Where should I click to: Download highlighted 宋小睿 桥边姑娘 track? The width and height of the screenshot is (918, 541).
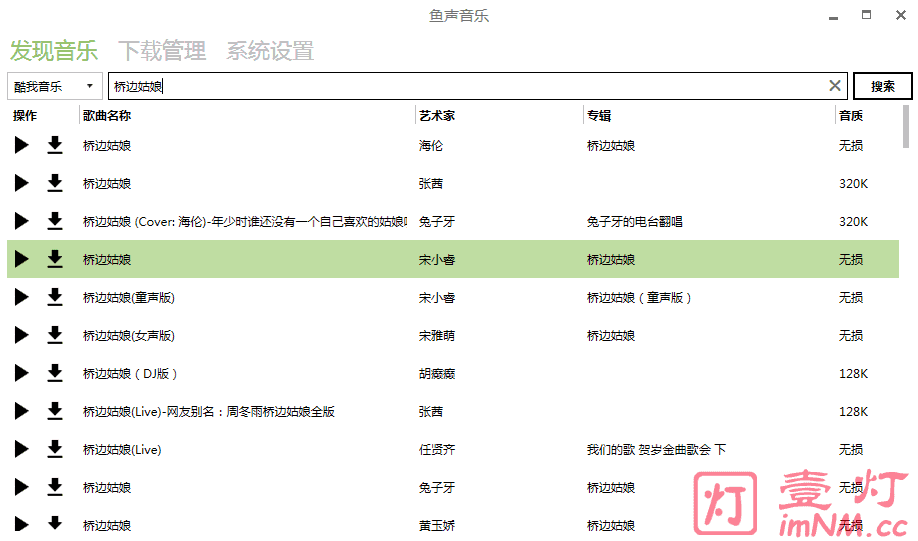(x=55, y=260)
